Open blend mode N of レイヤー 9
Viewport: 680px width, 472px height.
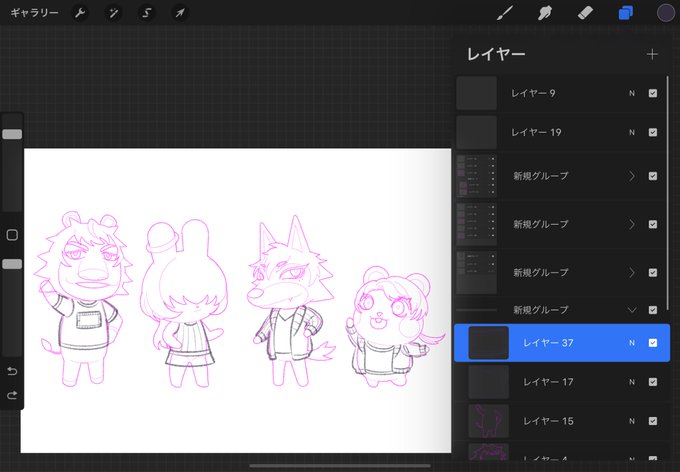[x=632, y=93]
